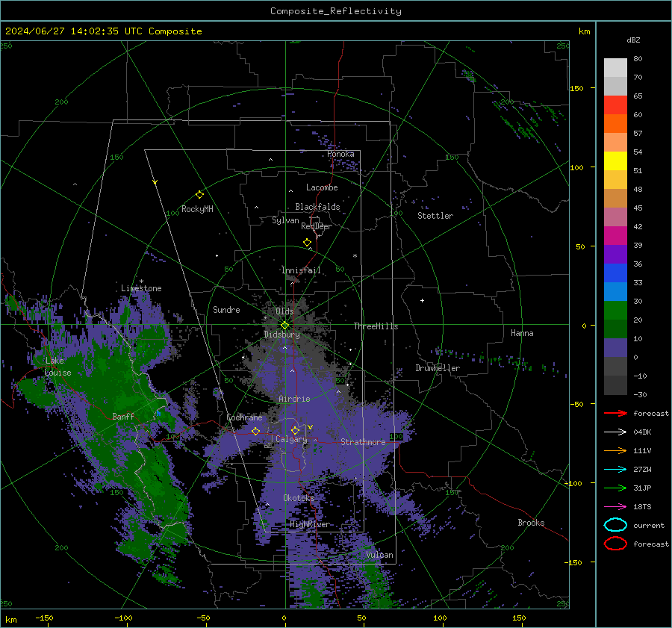672x628 pixels.
Task: Click the Sylvan map label
Action: 285,220
